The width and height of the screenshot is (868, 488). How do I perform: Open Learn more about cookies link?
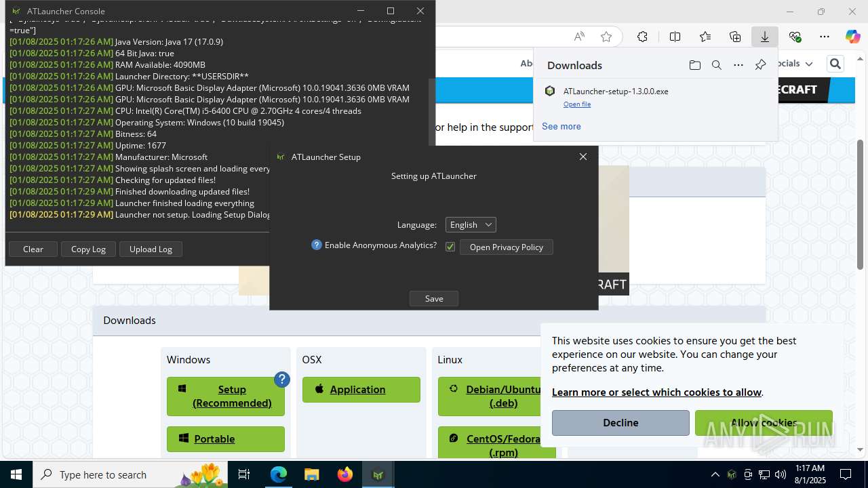coord(656,392)
